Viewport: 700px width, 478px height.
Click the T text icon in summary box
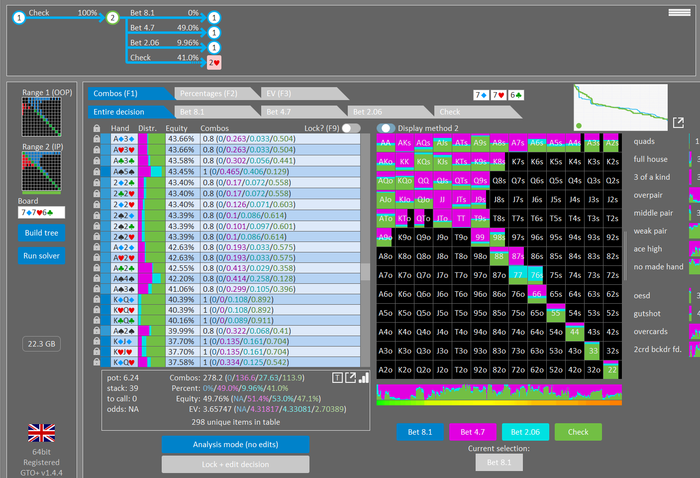pyautogui.click(x=338, y=378)
